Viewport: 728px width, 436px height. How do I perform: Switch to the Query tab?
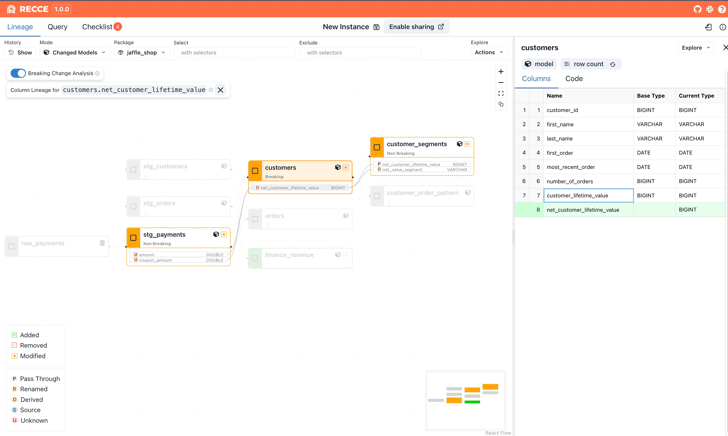click(58, 27)
